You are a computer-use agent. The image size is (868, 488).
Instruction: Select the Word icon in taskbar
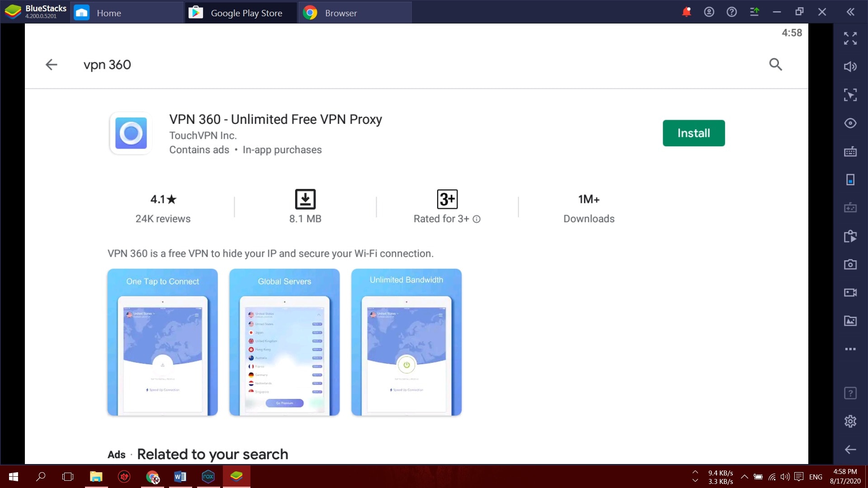181,476
